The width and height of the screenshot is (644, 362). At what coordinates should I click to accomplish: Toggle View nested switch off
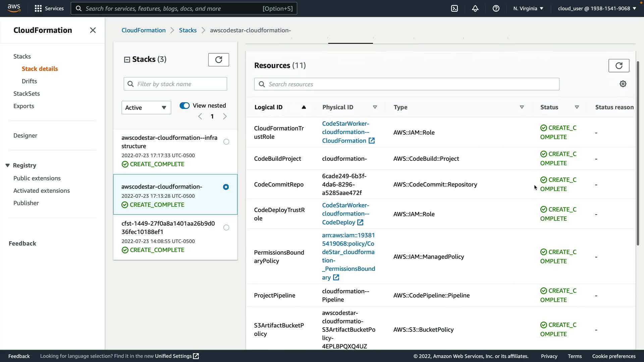pos(184,106)
